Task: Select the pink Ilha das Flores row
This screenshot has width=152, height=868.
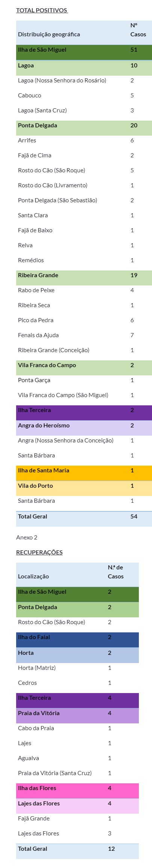Action: tap(77, 790)
